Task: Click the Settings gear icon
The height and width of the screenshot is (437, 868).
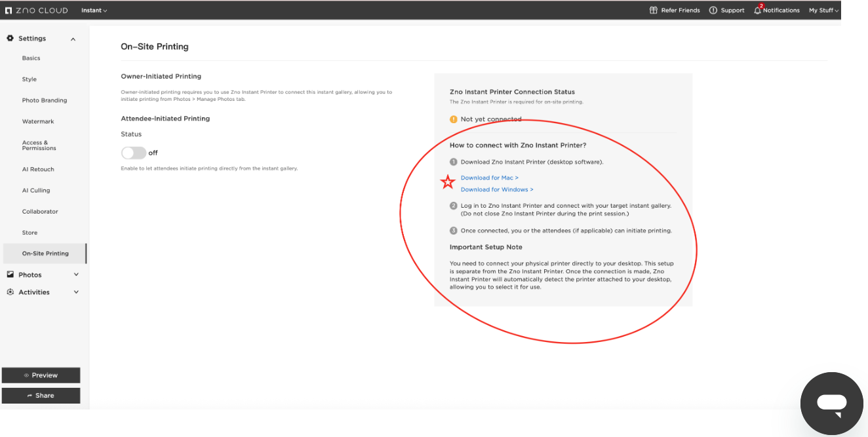Action: point(10,39)
